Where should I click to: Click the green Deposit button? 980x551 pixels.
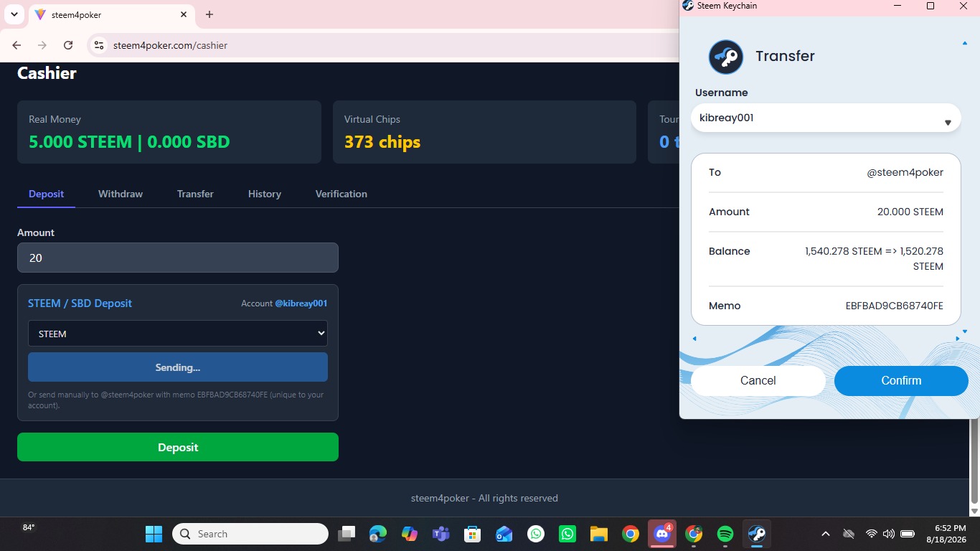[178, 447]
